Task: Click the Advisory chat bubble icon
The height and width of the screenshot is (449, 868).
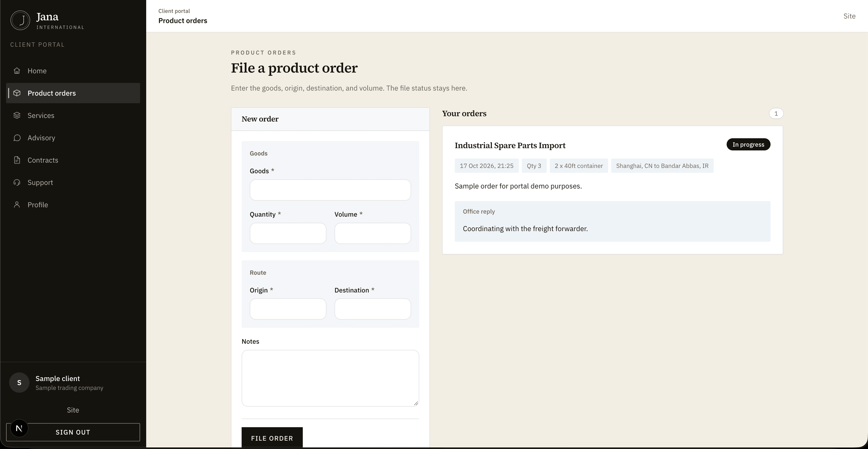Action: 17,138
